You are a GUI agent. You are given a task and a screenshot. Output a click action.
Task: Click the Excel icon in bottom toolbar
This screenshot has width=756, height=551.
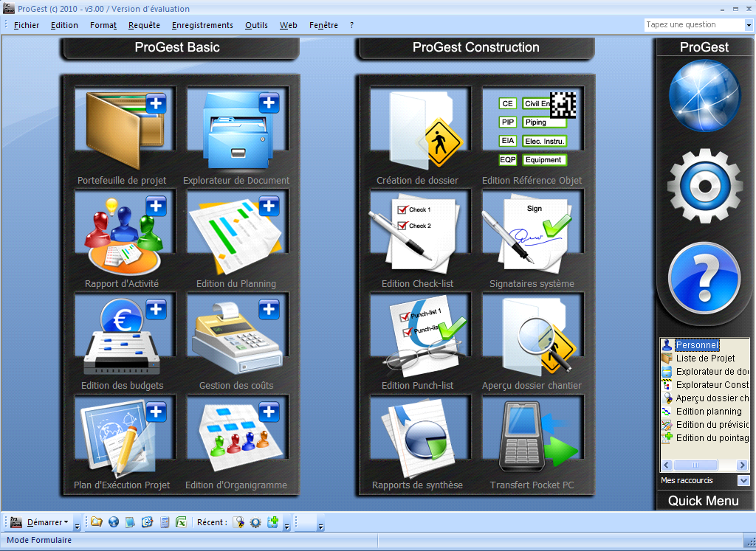click(x=181, y=522)
